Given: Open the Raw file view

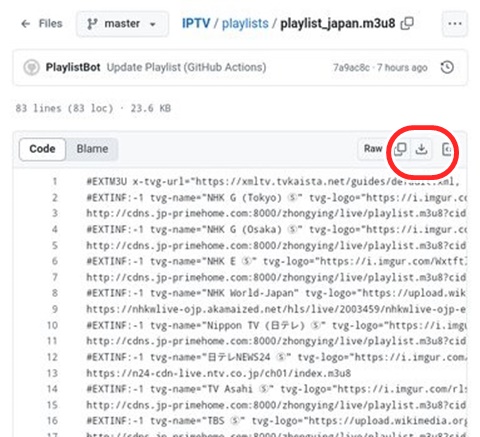Looking at the screenshot, I should tap(373, 149).
